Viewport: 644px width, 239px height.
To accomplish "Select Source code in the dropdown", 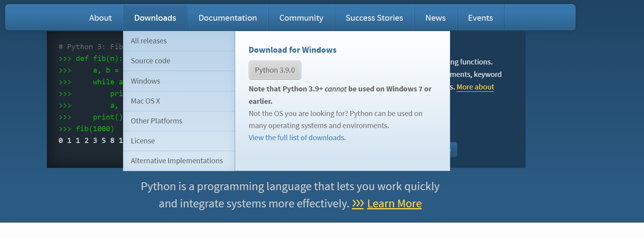I will coord(150,61).
